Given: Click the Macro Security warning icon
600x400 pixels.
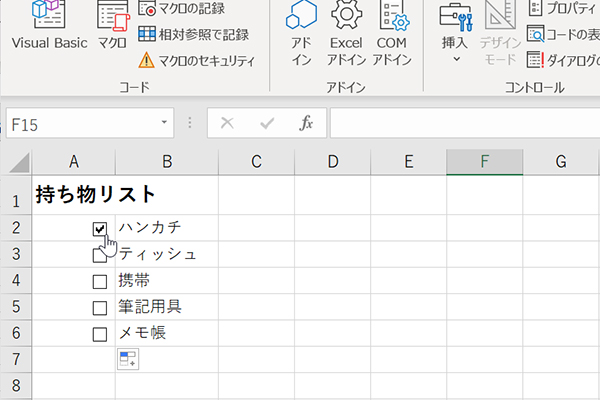Looking at the screenshot, I should click(x=146, y=60).
